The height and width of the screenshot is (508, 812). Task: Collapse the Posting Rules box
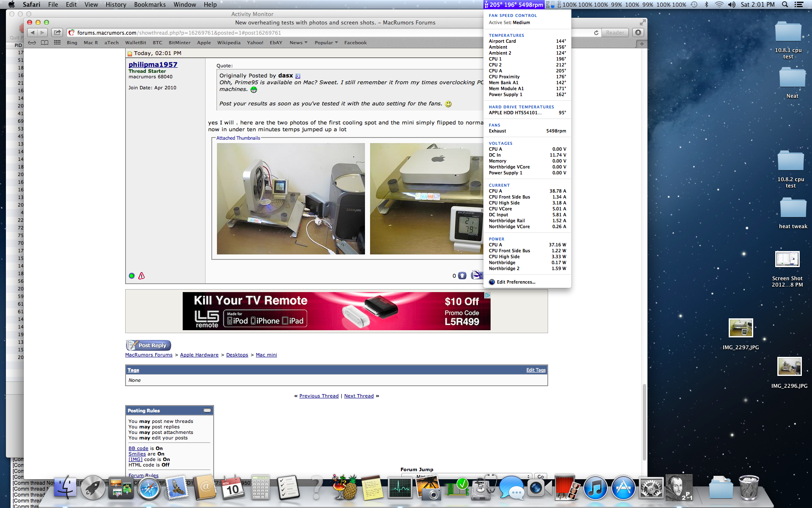207,410
